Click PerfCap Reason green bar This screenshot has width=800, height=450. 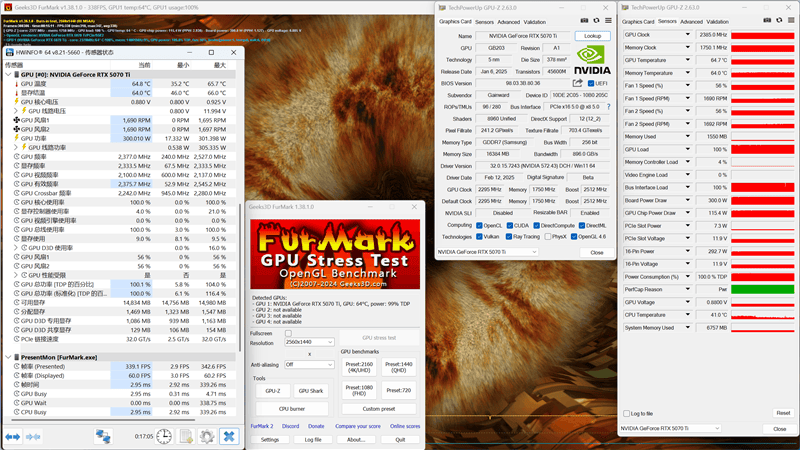pyautogui.click(x=763, y=289)
